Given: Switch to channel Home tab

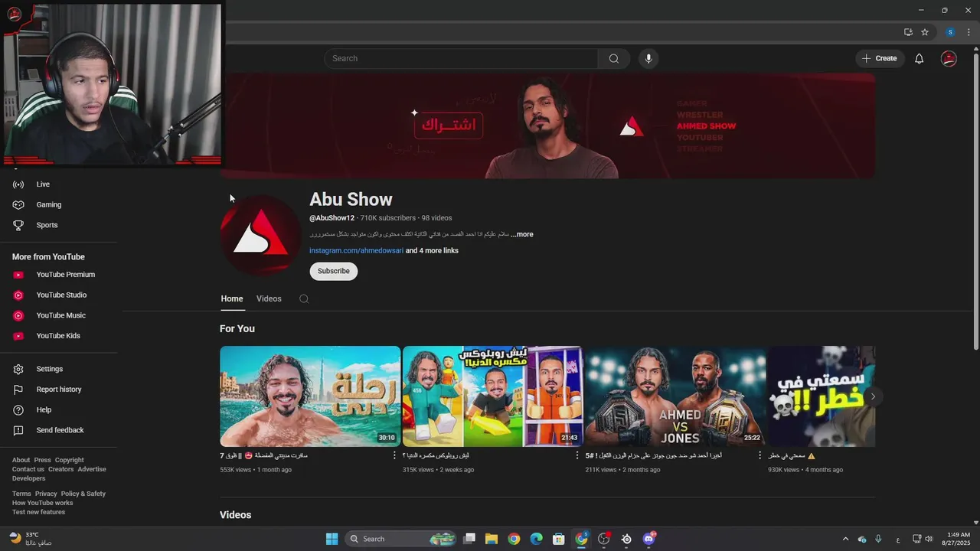Looking at the screenshot, I should point(232,299).
